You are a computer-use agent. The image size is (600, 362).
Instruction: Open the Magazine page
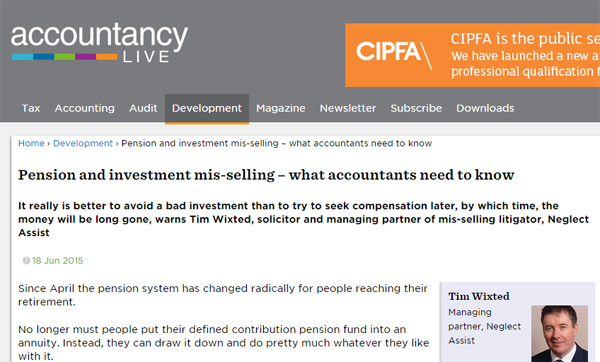(x=280, y=108)
